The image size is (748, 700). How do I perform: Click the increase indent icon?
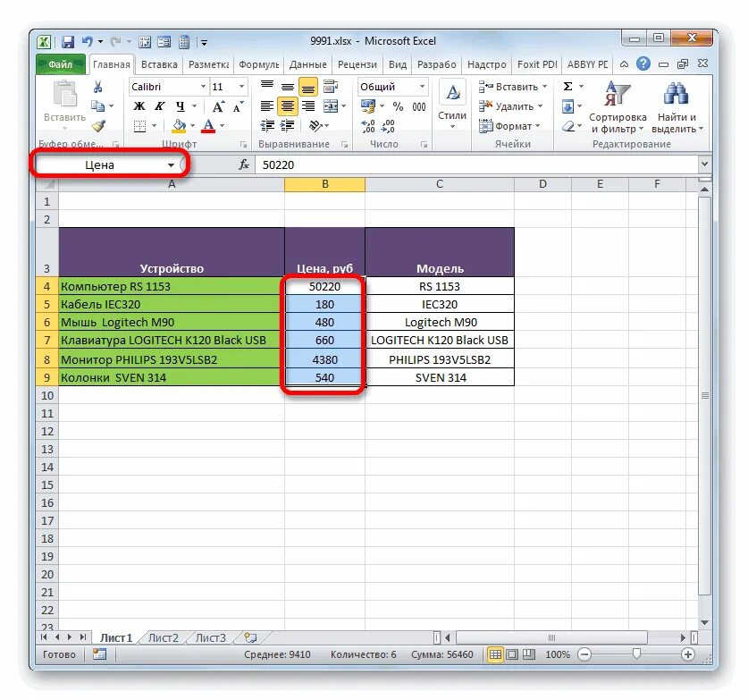pos(287,125)
